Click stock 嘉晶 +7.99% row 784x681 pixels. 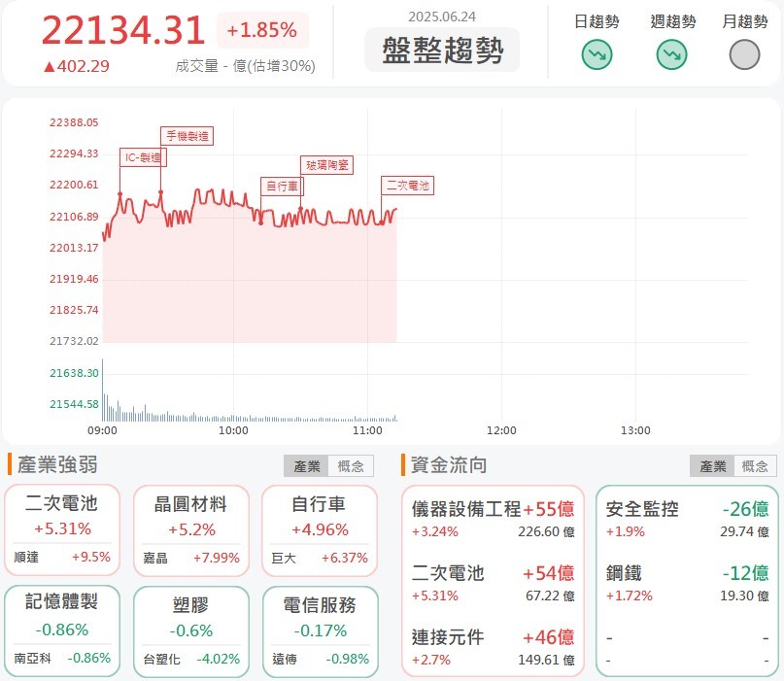click(x=191, y=558)
